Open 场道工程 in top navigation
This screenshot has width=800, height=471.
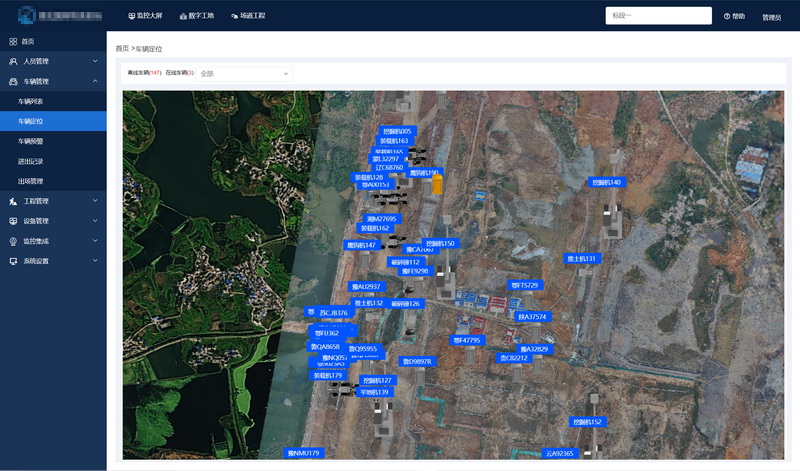tap(247, 16)
